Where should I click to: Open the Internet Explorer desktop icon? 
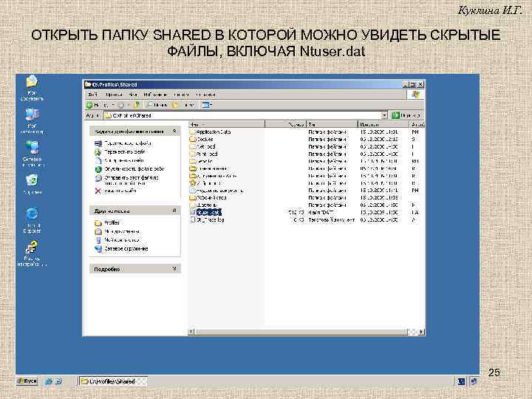(x=32, y=220)
